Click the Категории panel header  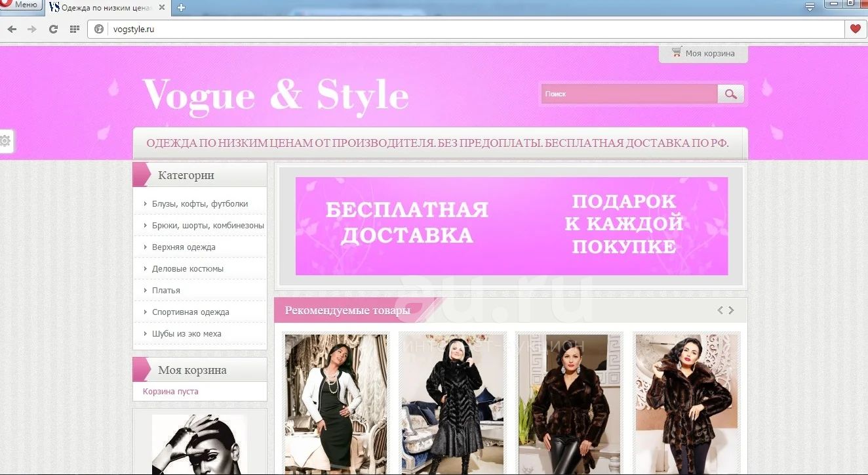[x=200, y=175]
